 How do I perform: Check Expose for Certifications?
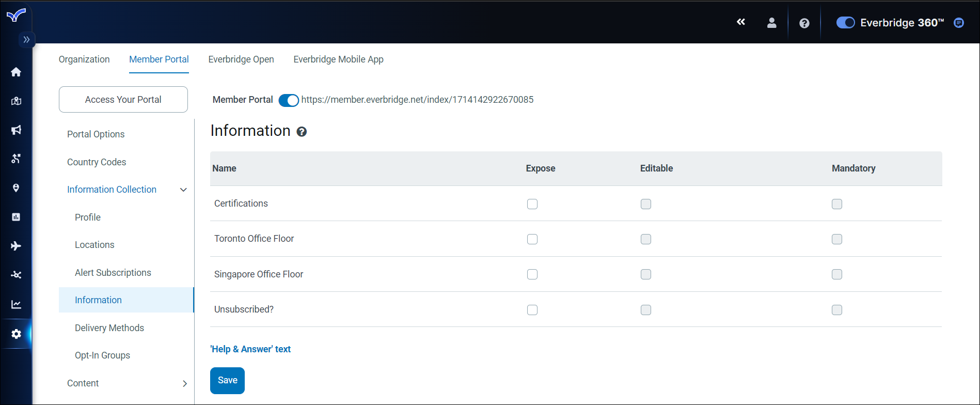(532, 204)
